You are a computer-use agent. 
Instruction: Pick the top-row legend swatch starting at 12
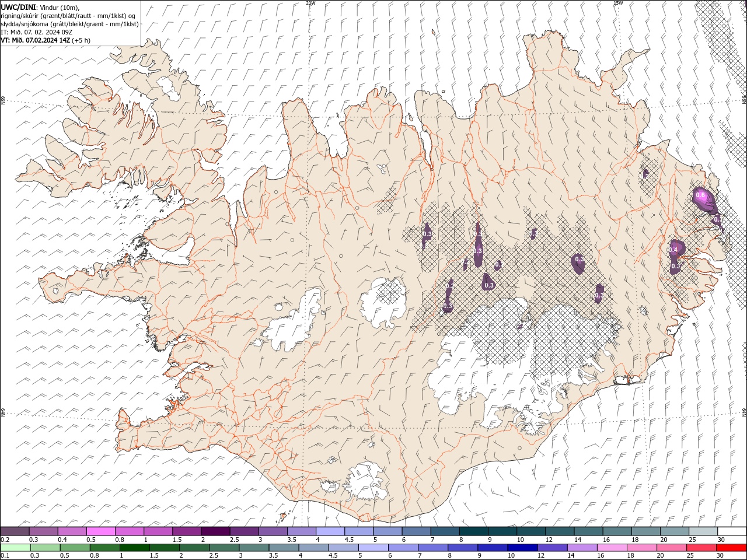pos(560,531)
